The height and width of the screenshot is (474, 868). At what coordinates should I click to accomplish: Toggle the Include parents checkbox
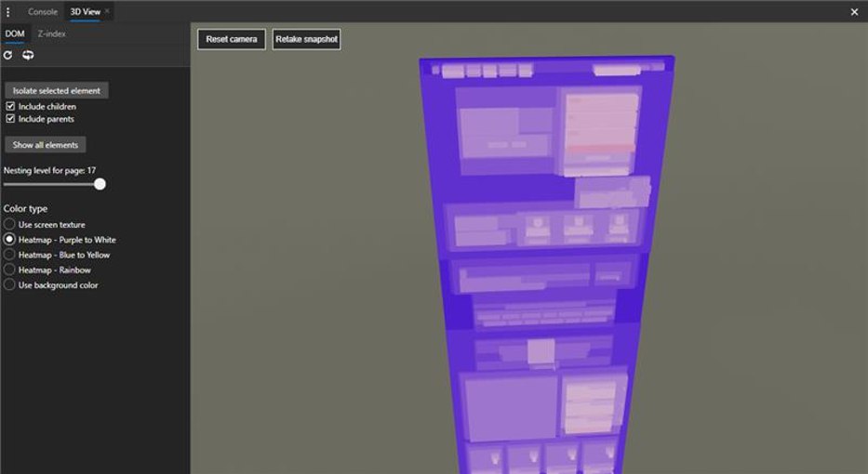tap(10, 119)
